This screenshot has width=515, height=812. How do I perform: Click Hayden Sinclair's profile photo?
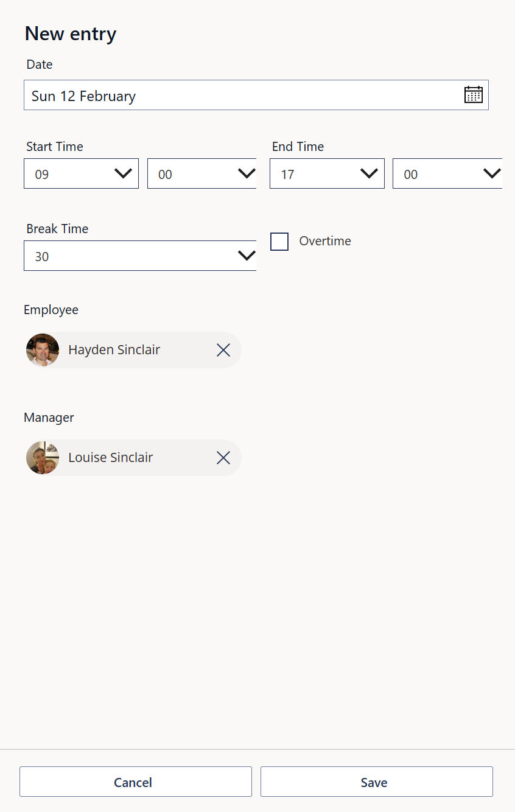click(43, 350)
